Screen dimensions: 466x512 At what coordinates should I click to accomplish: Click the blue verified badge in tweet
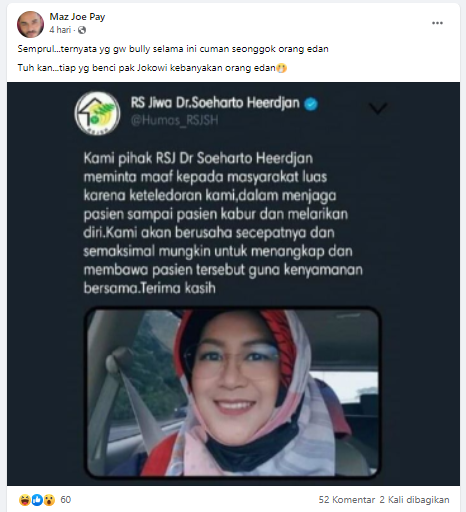311,104
